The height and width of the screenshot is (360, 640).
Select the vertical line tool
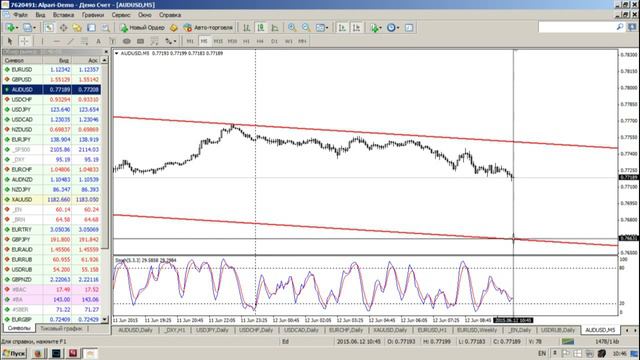pyautogui.click(x=42, y=41)
